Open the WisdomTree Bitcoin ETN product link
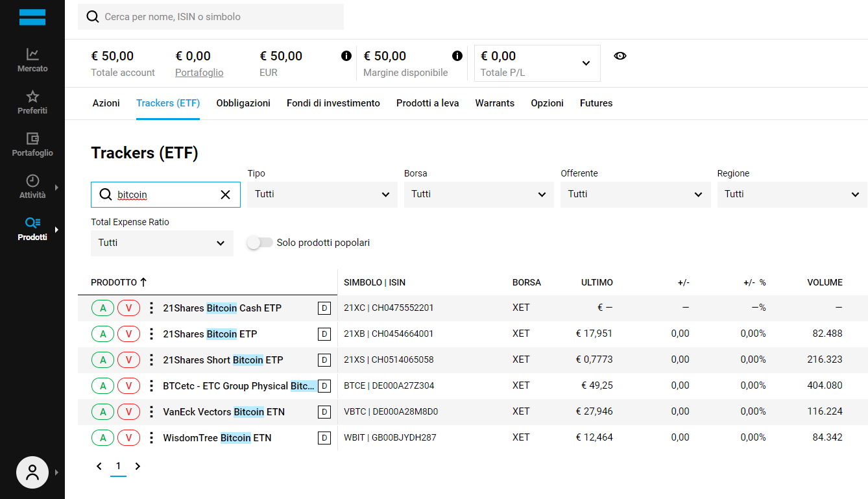Viewport: 868px width, 499px height. point(217,438)
